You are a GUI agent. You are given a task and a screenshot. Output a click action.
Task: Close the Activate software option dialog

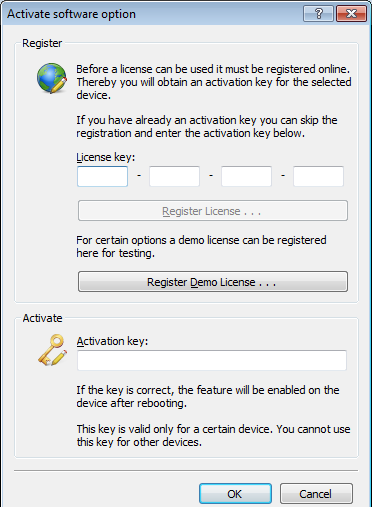tap(351, 14)
